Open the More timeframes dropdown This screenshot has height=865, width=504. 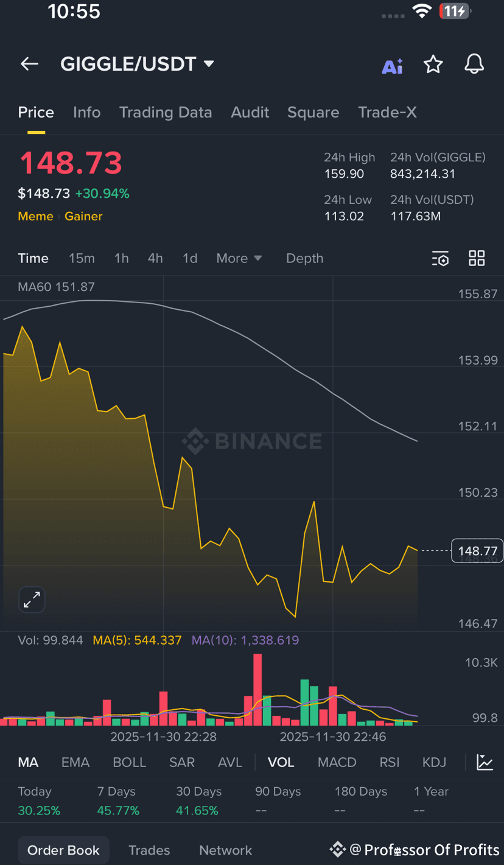(x=239, y=258)
